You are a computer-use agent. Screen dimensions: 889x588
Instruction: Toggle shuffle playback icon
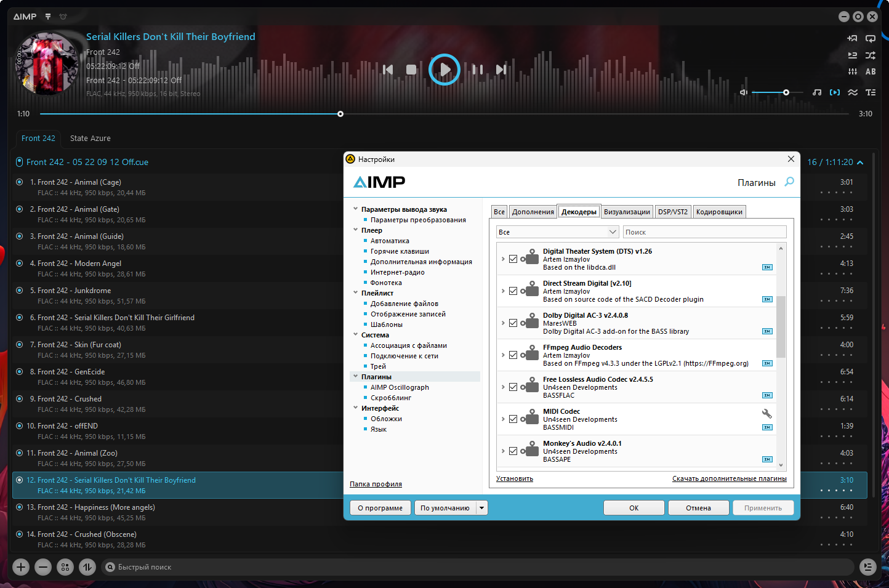pos(871,55)
